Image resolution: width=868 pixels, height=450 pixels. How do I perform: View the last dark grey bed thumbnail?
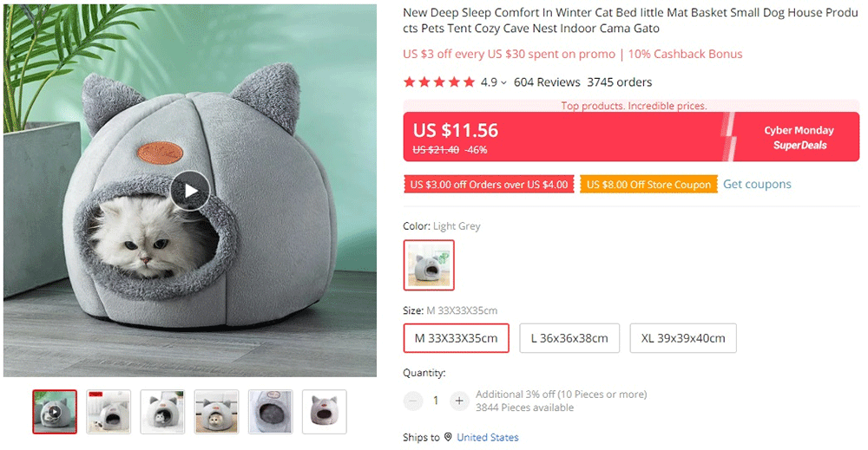pos(324,412)
